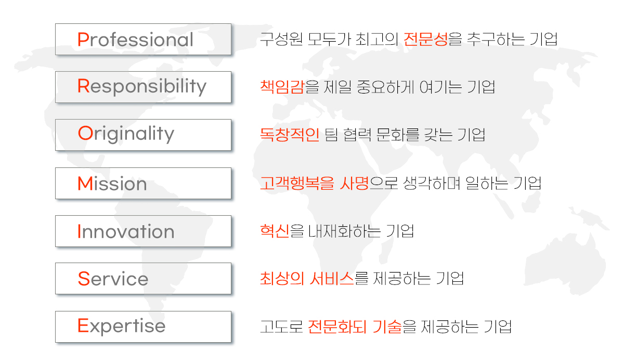Click the red text 전문화되 기술

[355, 327]
